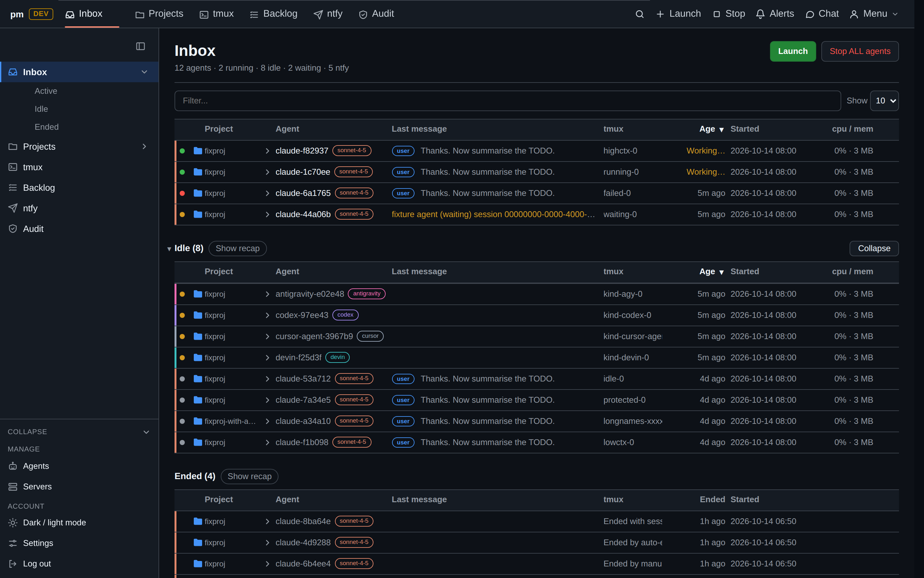The width and height of the screenshot is (924, 578).
Task: Click Show recap next to Idle (8)
Action: tap(237, 249)
